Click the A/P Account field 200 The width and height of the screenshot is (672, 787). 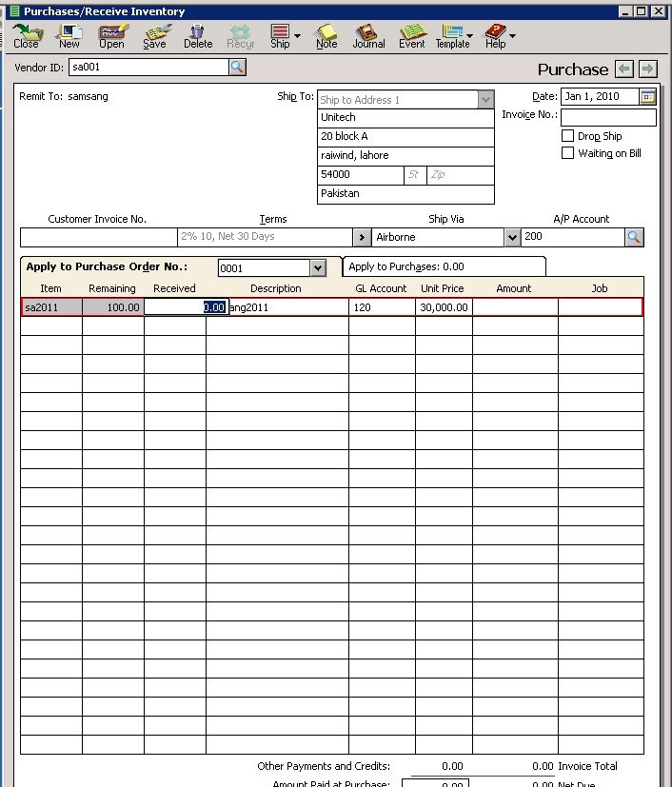click(573, 237)
